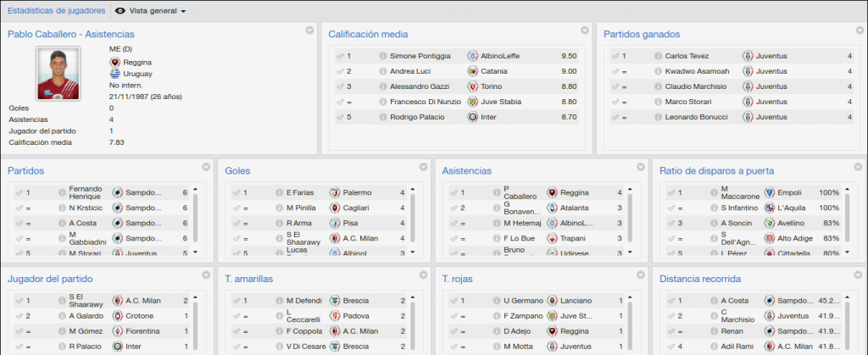Viewport: 868px width, 355px height.
Task: Open the Partidos ganados heading link
Action: (x=642, y=34)
